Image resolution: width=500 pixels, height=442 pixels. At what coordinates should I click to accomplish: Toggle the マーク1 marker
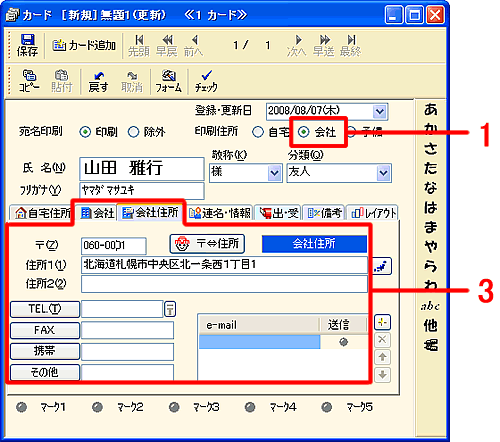pos(22,407)
